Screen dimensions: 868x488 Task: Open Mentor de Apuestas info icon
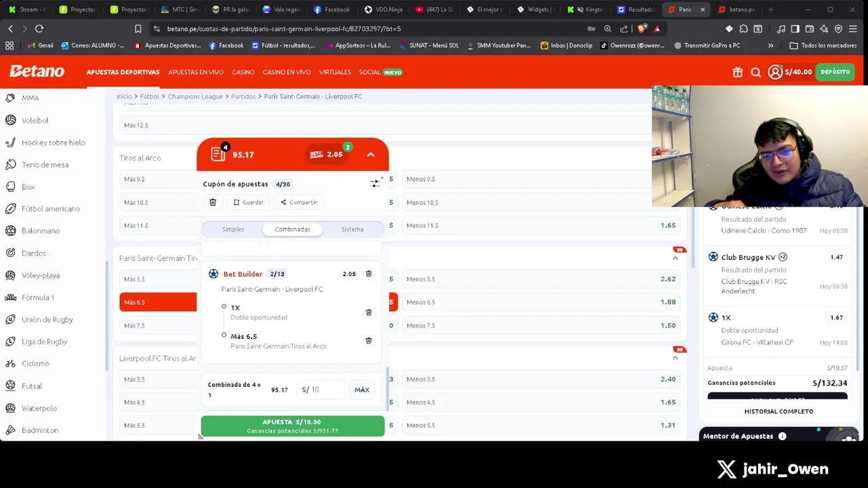point(782,436)
